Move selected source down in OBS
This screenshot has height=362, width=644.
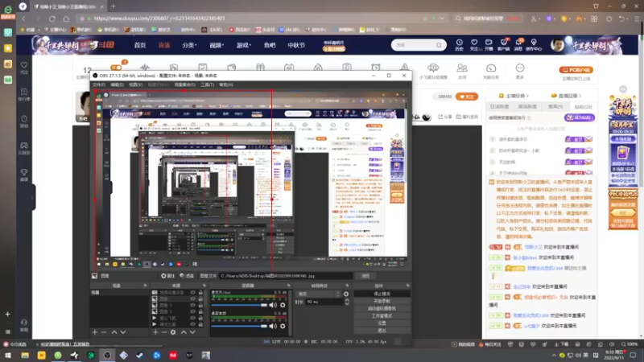pyautogui.click(x=192, y=332)
